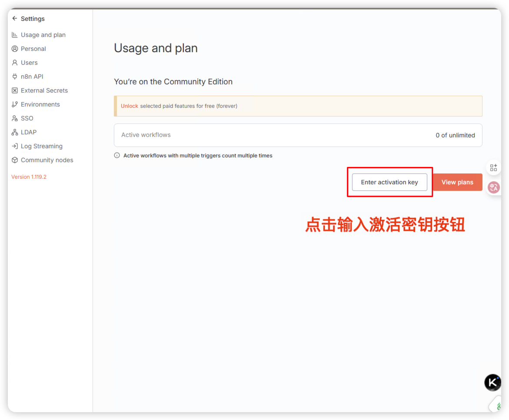Click the grid-plus floating icon on the right edge
This screenshot has height=420, width=509.
click(x=493, y=168)
